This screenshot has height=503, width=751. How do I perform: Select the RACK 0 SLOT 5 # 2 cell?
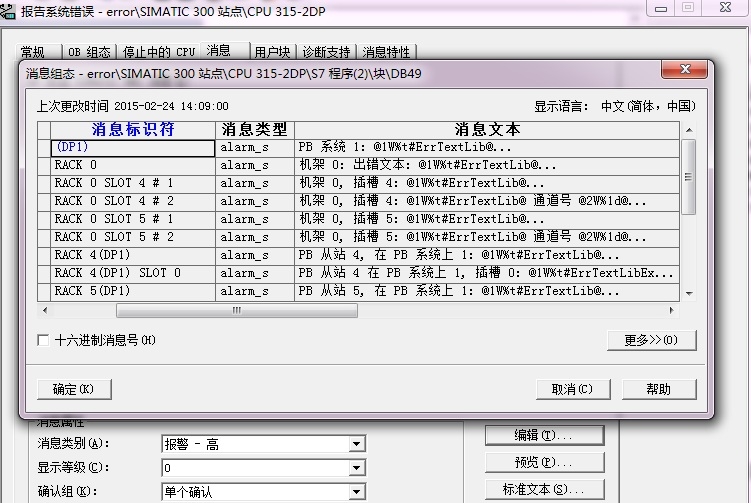coord(133,237)
